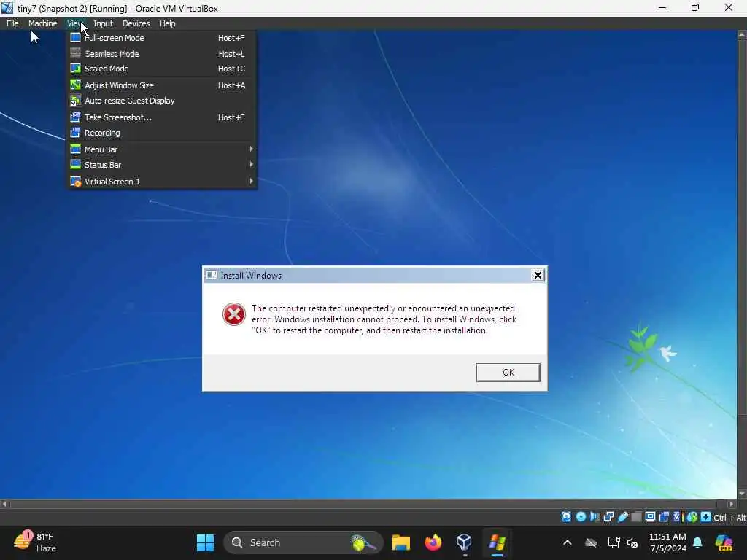Toggle Recording in the View menu
The width and height of the screenshot is (747, 560).
point(161,133)
